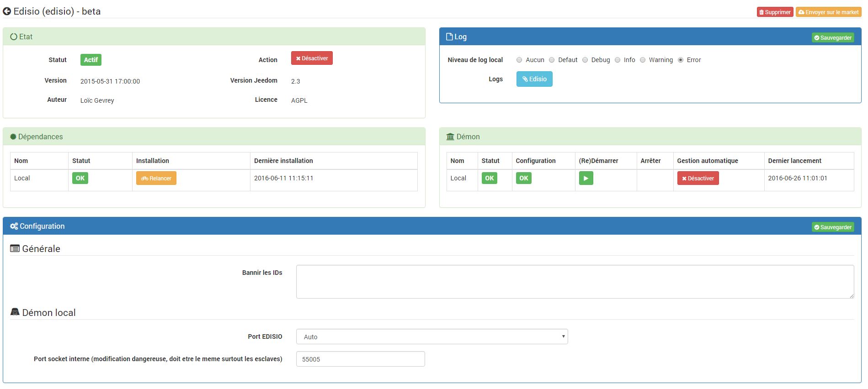Click the version date 2015-05-31 17:00:00

110,81
